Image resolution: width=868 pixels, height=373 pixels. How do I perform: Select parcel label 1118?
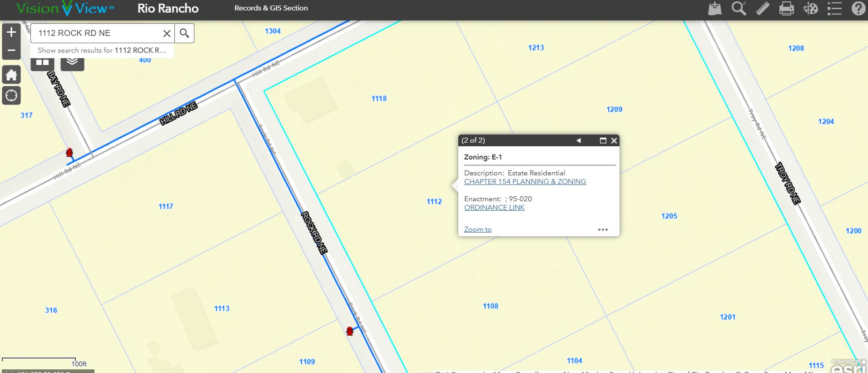click(x=379, y=99)
